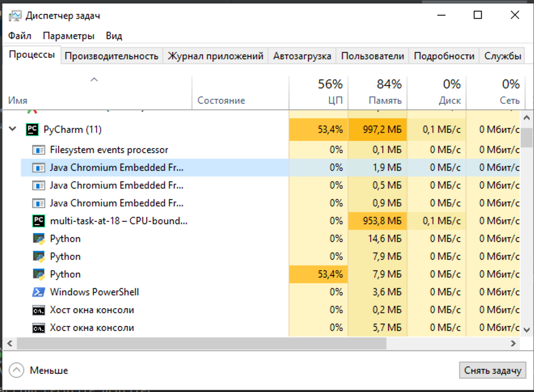Click the Filesystem events processor icon
534x392 pixels.
(x=39, y=150)
